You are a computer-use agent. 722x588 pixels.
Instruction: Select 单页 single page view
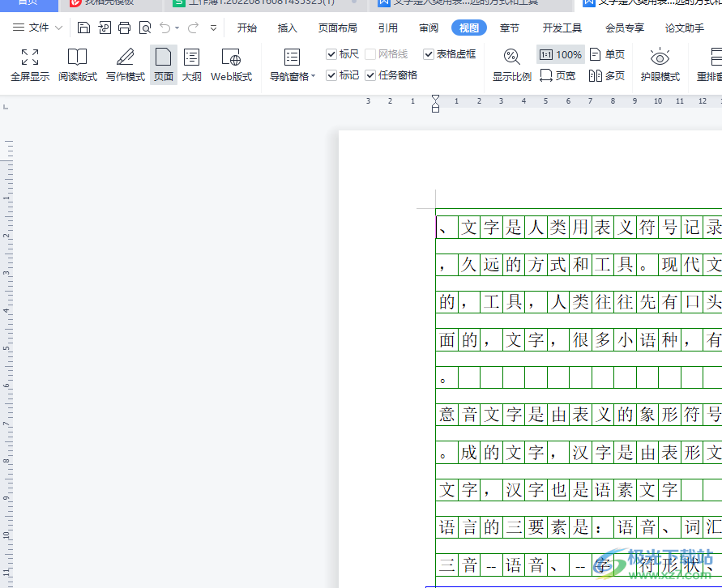pos(607,55)
